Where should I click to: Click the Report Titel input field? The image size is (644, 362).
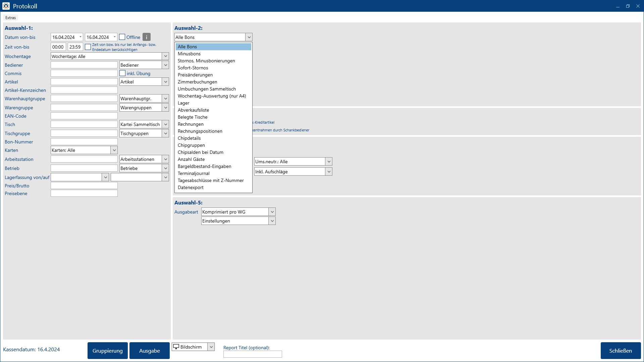(x=253, y=354)
